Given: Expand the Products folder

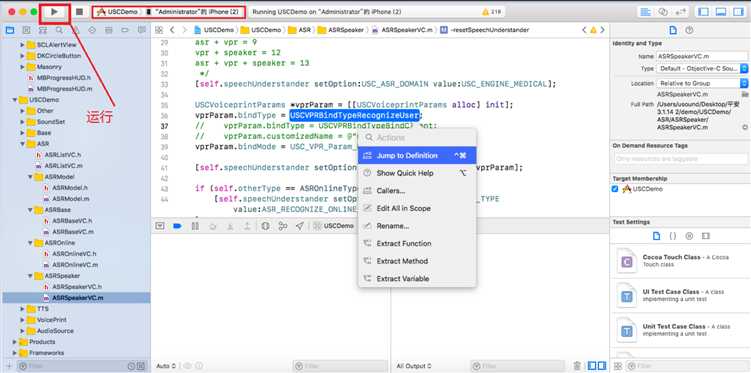Looking at the screenshot, I should click(x=14, y=342).
